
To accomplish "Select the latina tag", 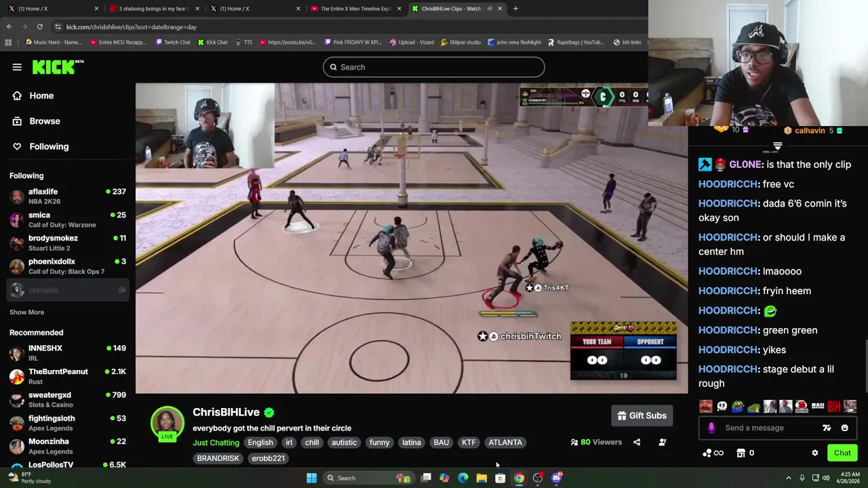I will pos(412,443).
